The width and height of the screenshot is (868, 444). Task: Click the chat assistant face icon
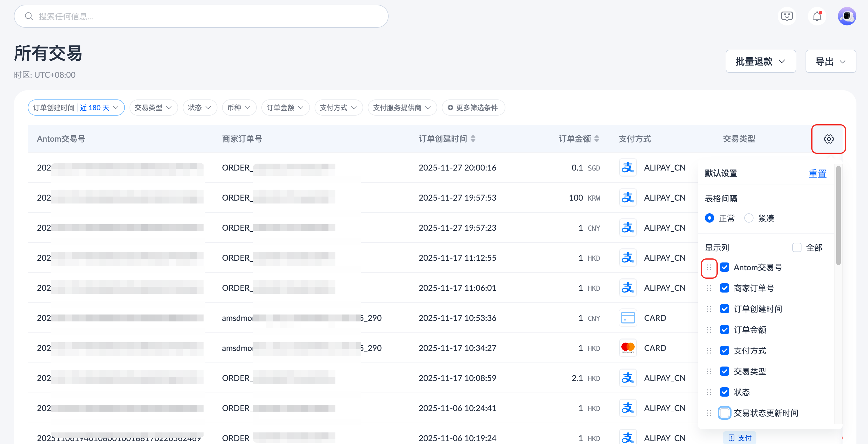(x=787, y=16)
